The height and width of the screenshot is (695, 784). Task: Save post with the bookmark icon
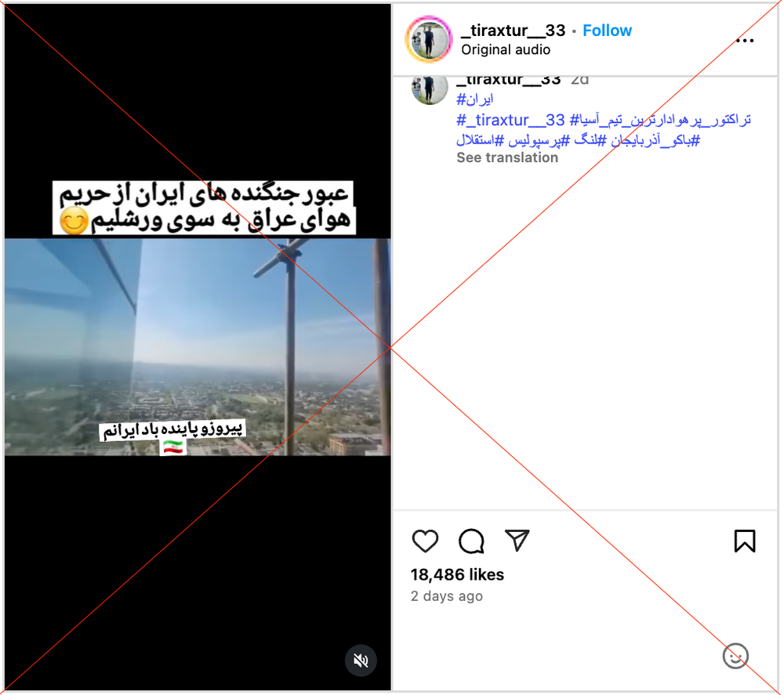pos(745,541)
